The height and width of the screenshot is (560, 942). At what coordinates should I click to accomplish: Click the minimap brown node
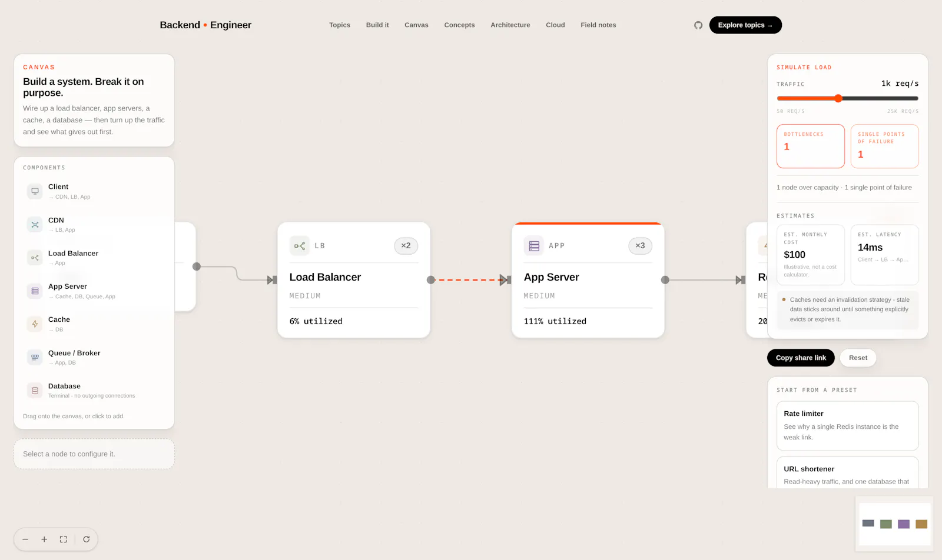tap(921, 524)
